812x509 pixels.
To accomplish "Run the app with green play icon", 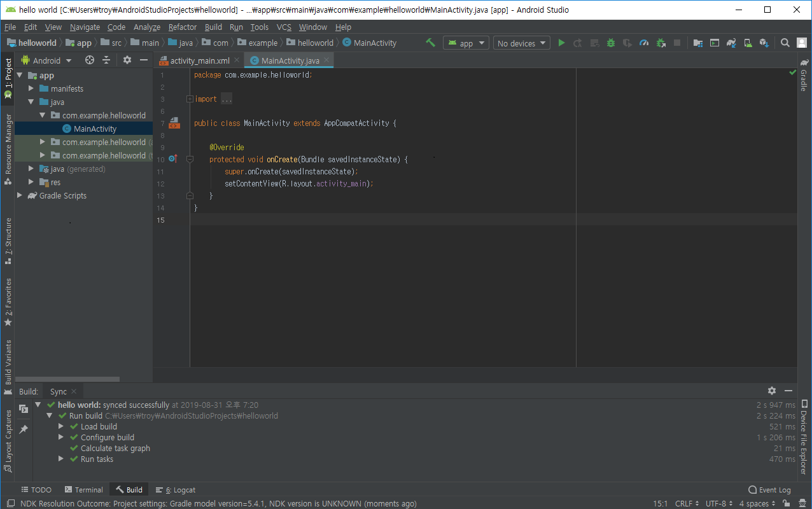I will pos(561,43).
